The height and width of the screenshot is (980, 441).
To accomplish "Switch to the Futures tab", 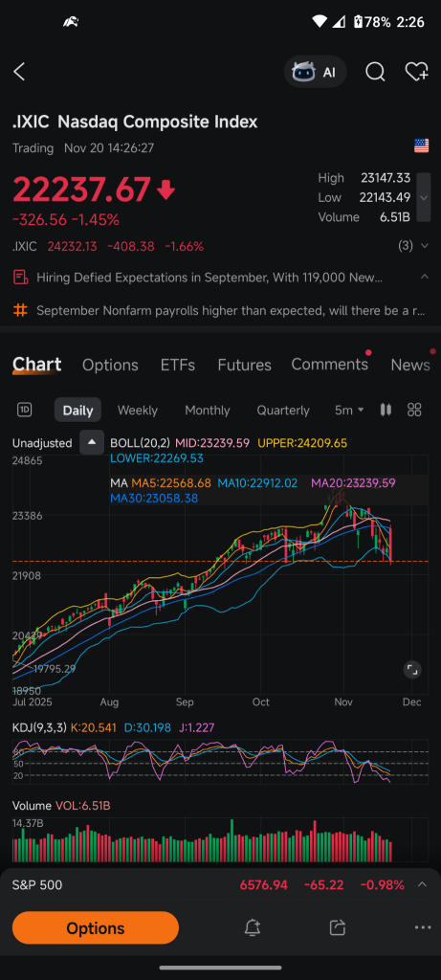I will pos(244,365).
